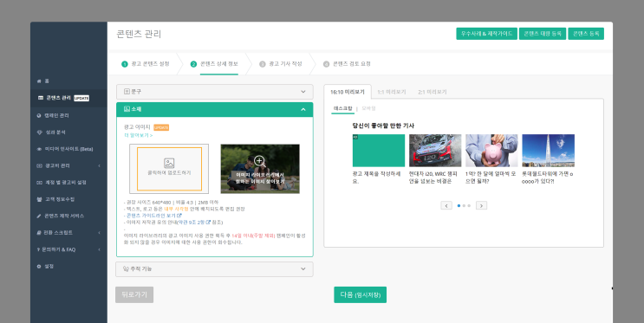Click the i20 rally car thumbnail
This screenshot has height=323, width=644.
coord(435,151)
